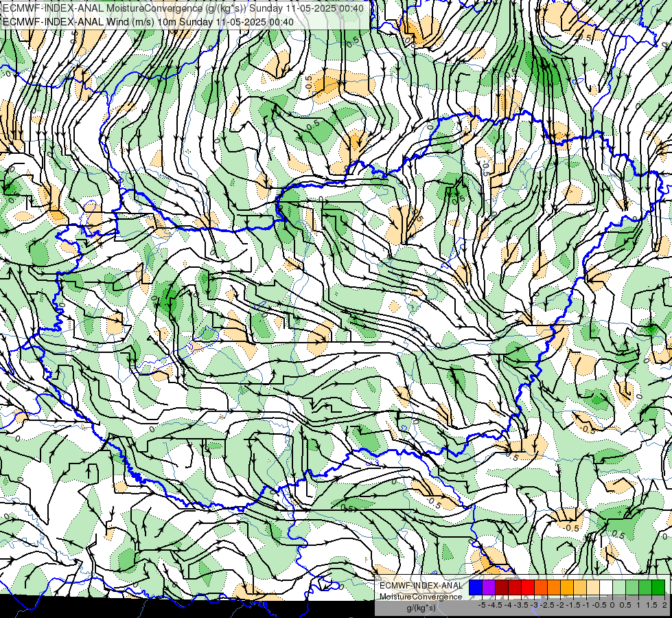Click the -3.5 tick label on legend
This screenshot has height=618, width=672.
(521, 605)
